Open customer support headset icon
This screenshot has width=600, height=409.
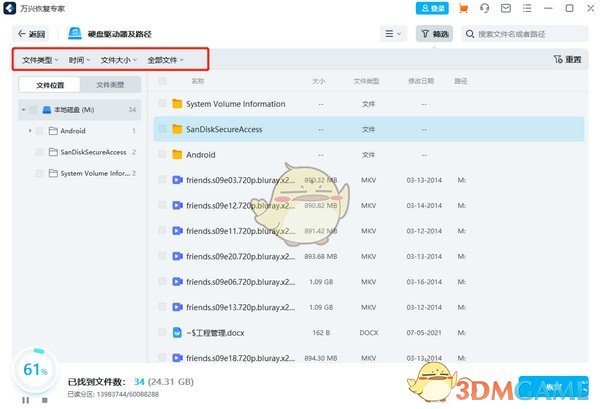coord(484,8)
